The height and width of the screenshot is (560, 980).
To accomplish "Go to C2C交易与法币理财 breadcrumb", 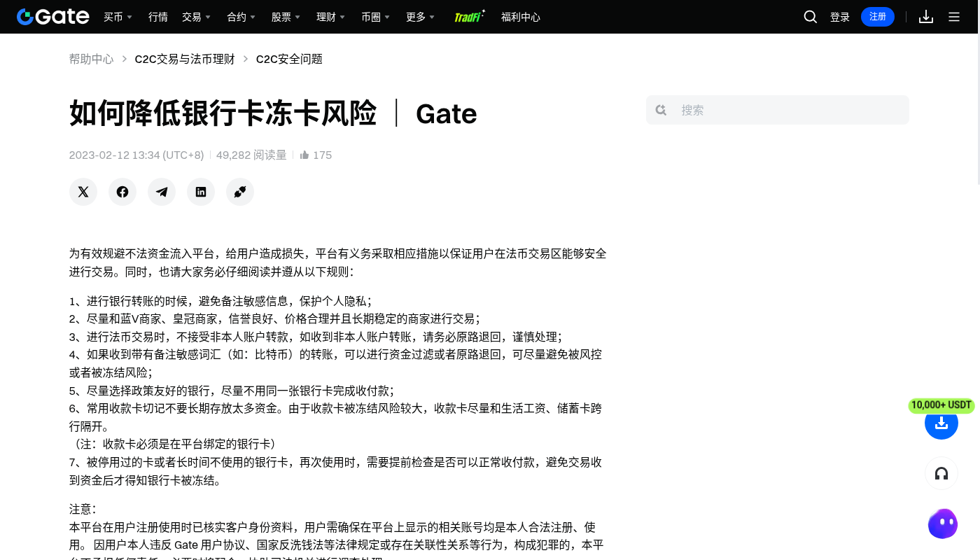I will [185, 59].
